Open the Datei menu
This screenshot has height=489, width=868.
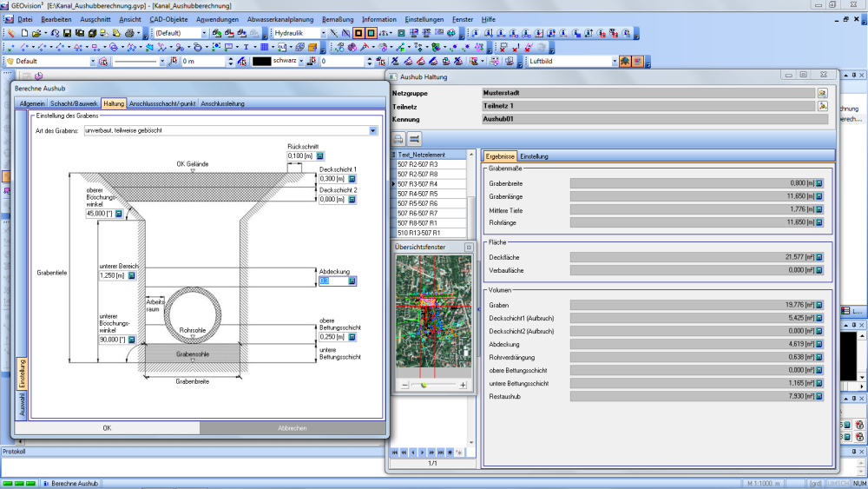pos(25,19)
